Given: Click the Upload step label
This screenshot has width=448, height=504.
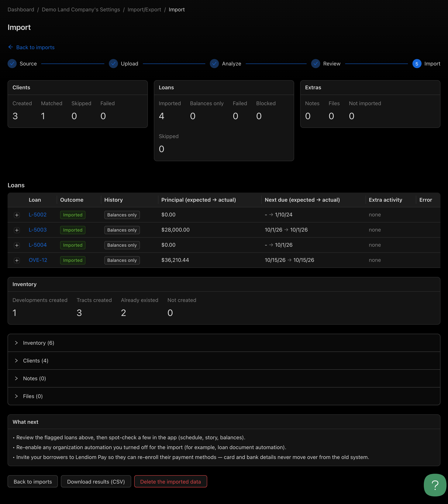Looking at the screenshot, I should (x=129, y=64).
